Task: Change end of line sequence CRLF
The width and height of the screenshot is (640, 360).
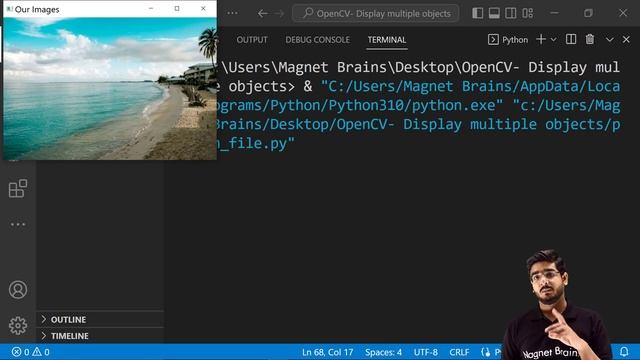Action: point(459,352)
